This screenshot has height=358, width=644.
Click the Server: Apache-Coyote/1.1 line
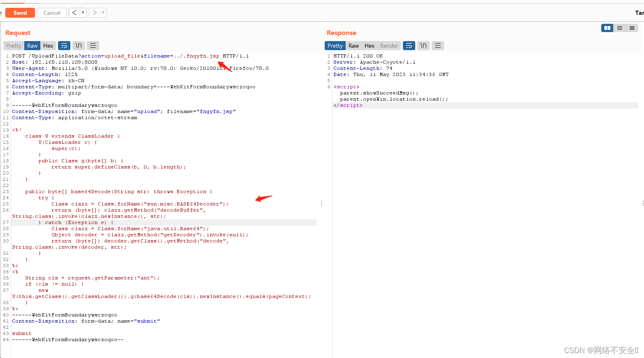pos(374,62)
